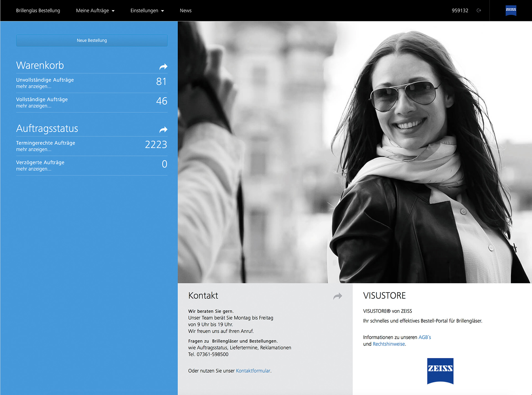The height and width of the screenshot is (395, 532).
Task: Expand the Einstellungen dropdown menu
Action: [x=147, y=11]
